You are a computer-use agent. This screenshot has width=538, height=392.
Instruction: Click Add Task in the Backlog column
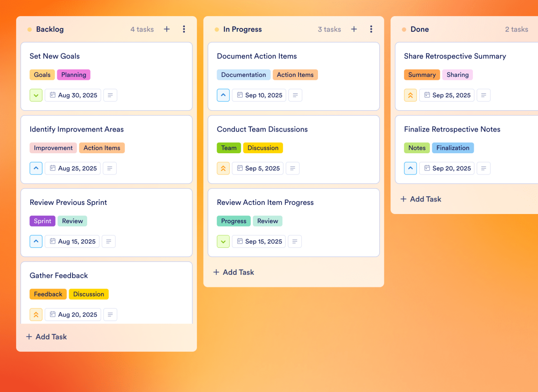click(x=46, y=336)
